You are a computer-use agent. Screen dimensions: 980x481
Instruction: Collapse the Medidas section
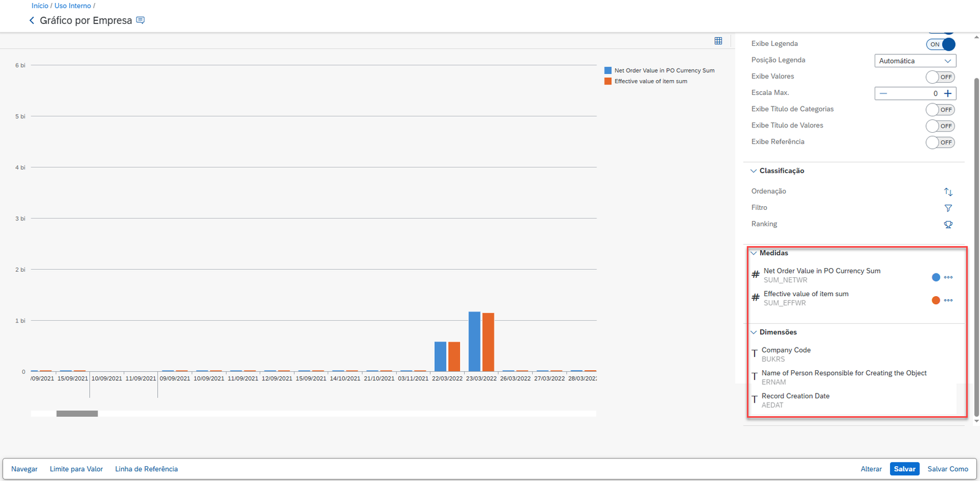coord(753,253)
